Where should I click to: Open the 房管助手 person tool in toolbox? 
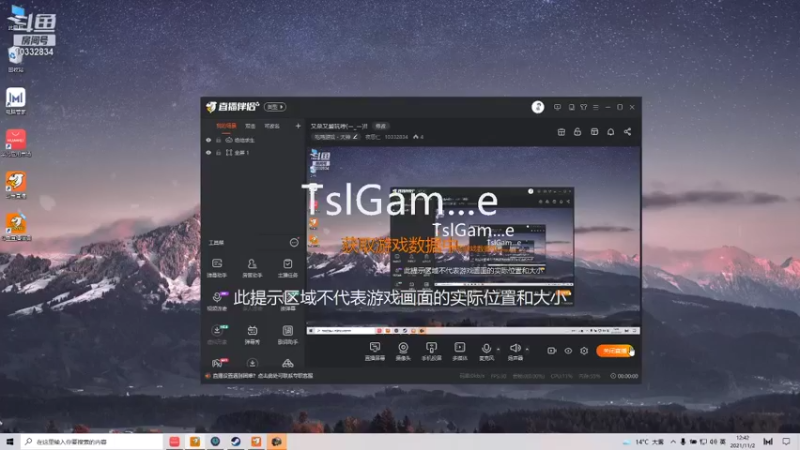tap(252, 267)
